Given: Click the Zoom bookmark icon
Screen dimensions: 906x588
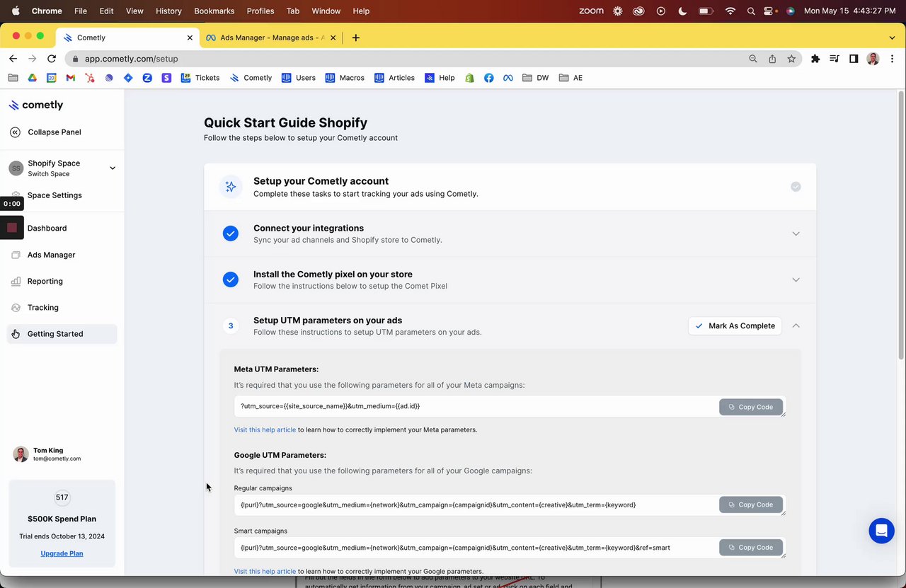Looking at the screenshot, I should [x=147, y=78].
